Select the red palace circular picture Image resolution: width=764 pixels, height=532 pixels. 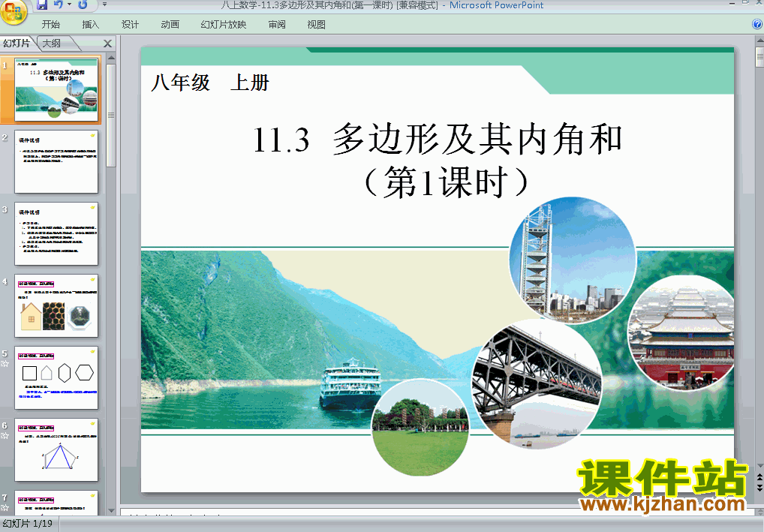[x=682, y=333]
